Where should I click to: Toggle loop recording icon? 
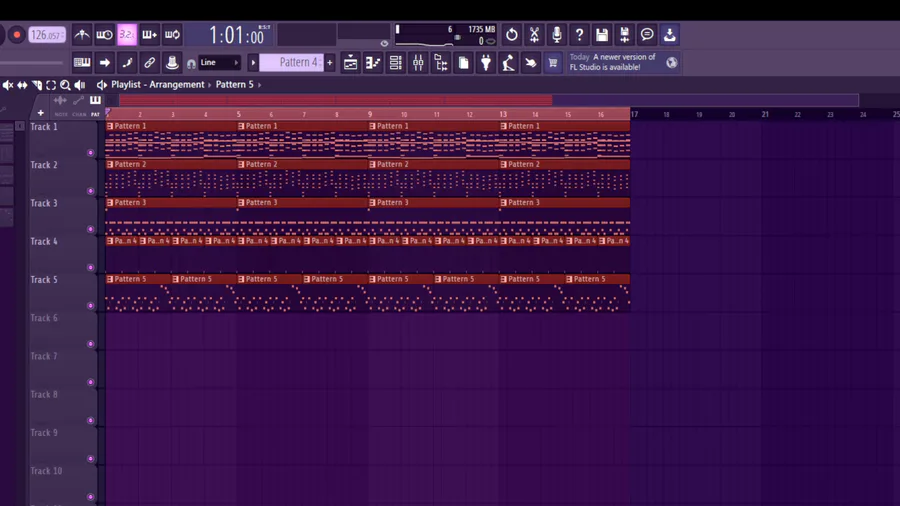(172, 35)
